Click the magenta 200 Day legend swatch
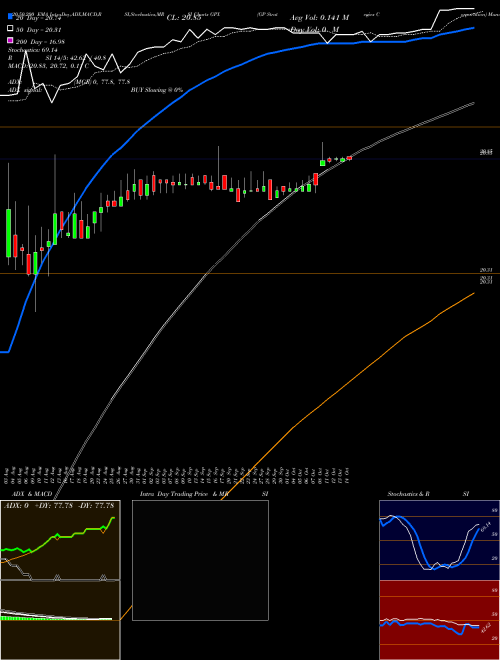This screenshot has width=500, height=660. [x=10, y=40]
